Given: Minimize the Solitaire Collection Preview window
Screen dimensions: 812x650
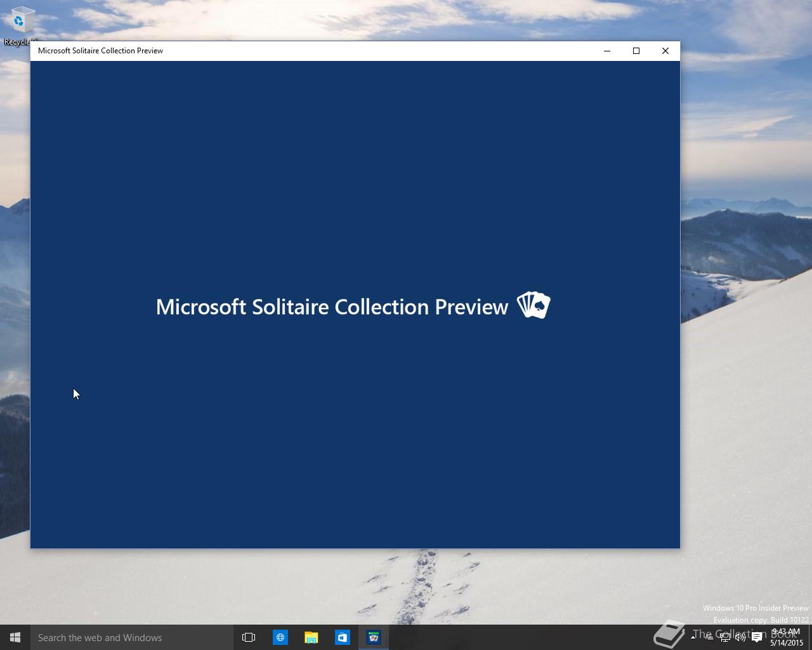Looking at the screenshot, I should coord(607,51).
